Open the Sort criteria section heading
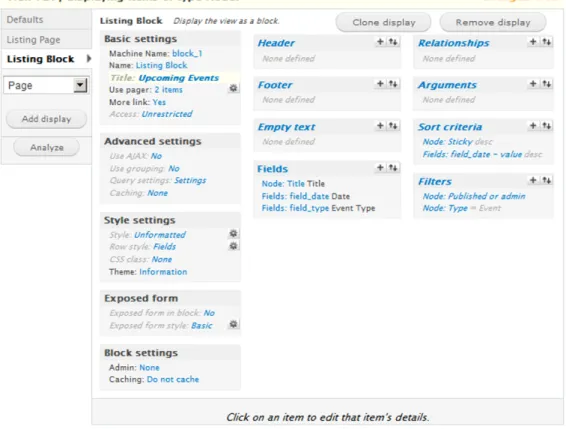 (450, 127)
